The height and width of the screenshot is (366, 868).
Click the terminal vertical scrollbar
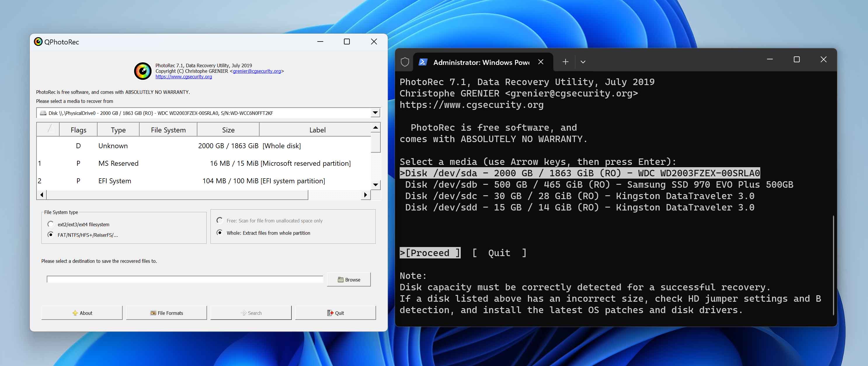(x=833, y=265)
